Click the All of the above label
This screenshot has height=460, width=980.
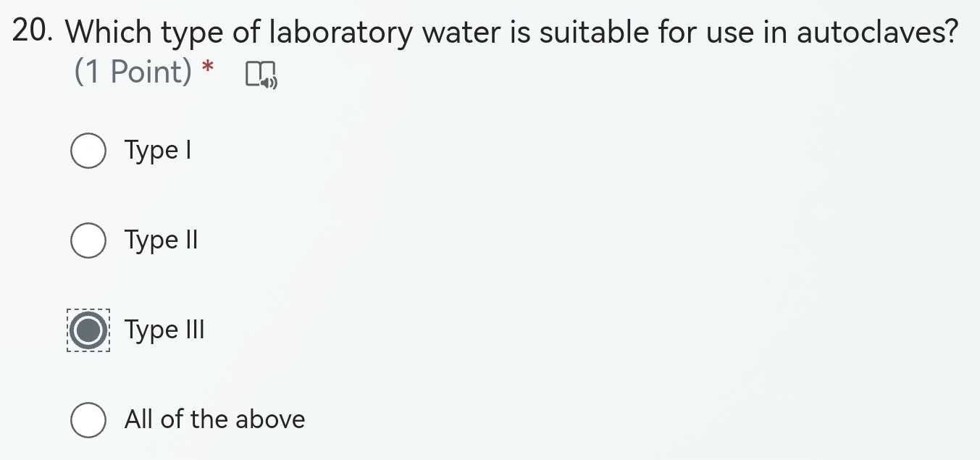pyautogui.click(x=214, y=419)
